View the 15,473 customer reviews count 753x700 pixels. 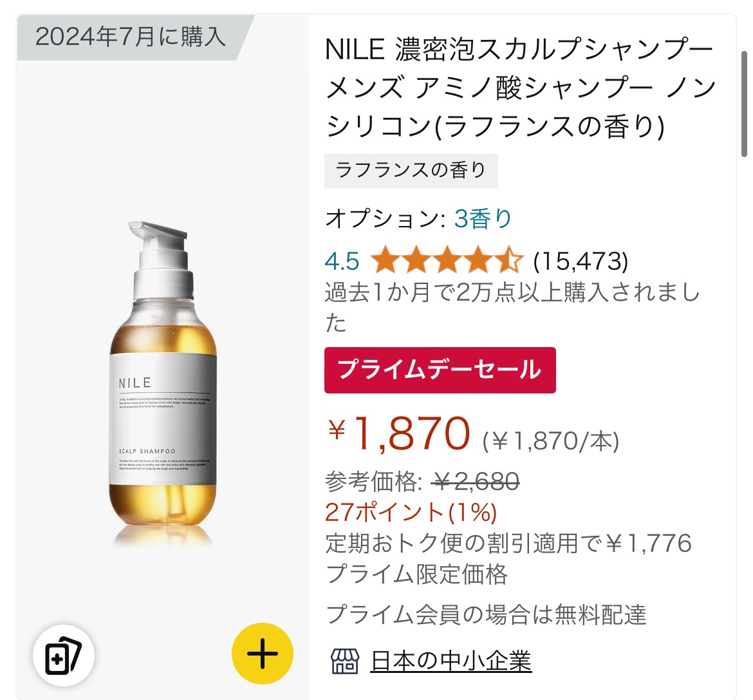point(581,261)
